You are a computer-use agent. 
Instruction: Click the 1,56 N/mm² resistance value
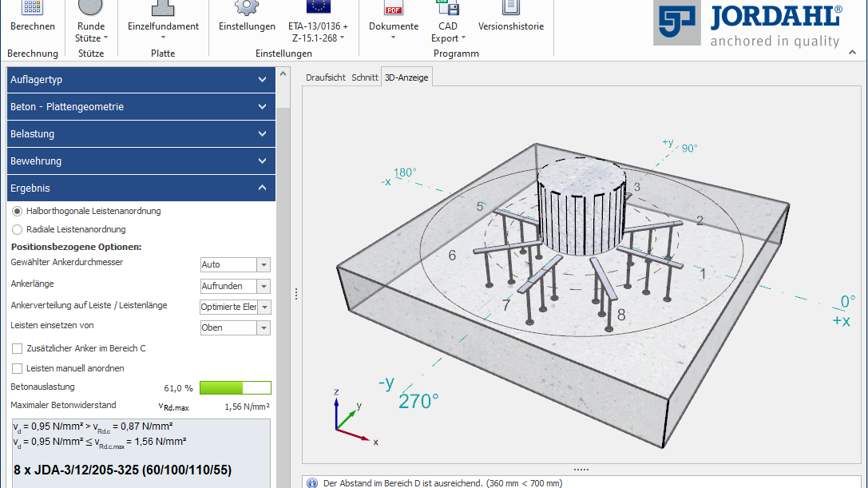coord(247,407)
